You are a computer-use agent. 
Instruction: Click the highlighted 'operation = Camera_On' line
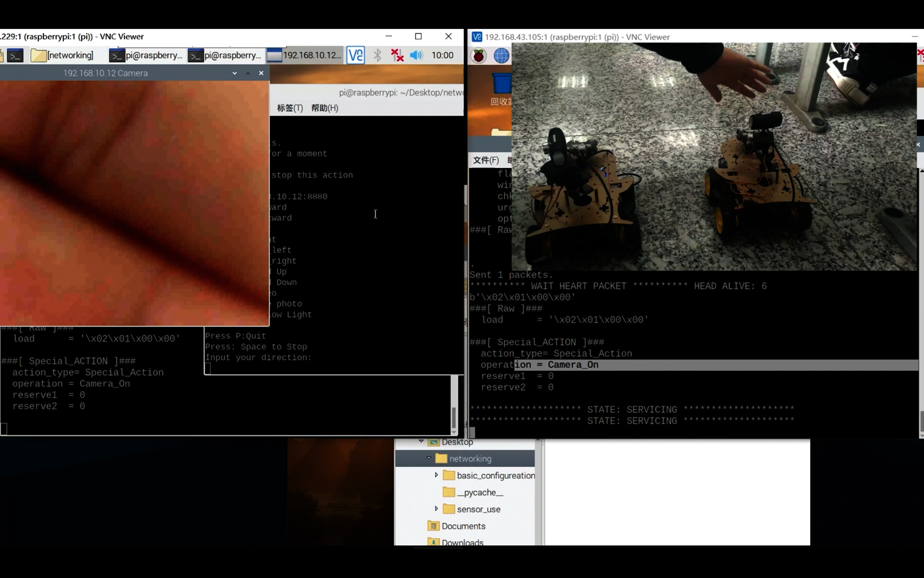[x=693, y=365]
